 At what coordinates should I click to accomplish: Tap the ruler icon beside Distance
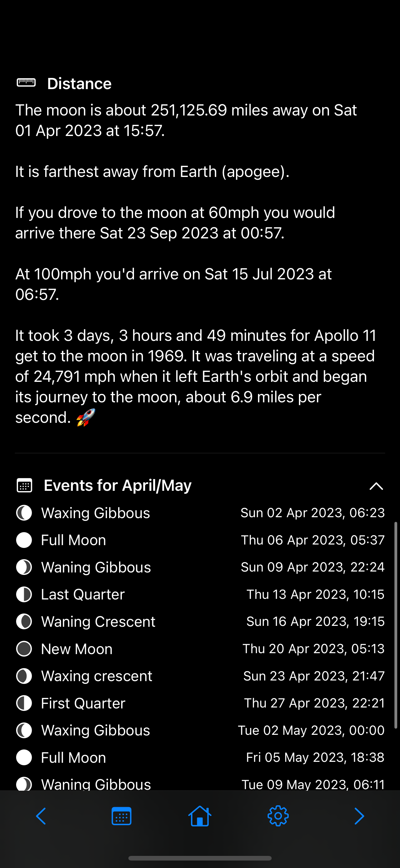click(x=26, y=83)
